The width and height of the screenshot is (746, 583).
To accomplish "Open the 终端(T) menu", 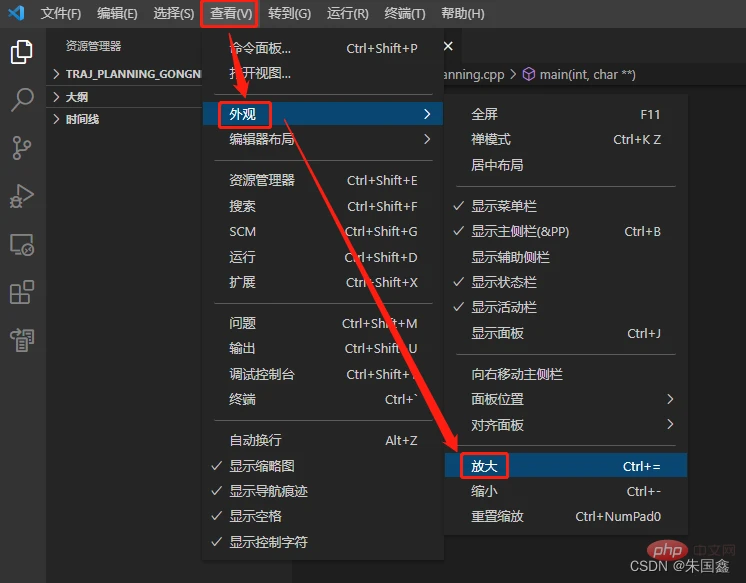I will coord(405,13).
